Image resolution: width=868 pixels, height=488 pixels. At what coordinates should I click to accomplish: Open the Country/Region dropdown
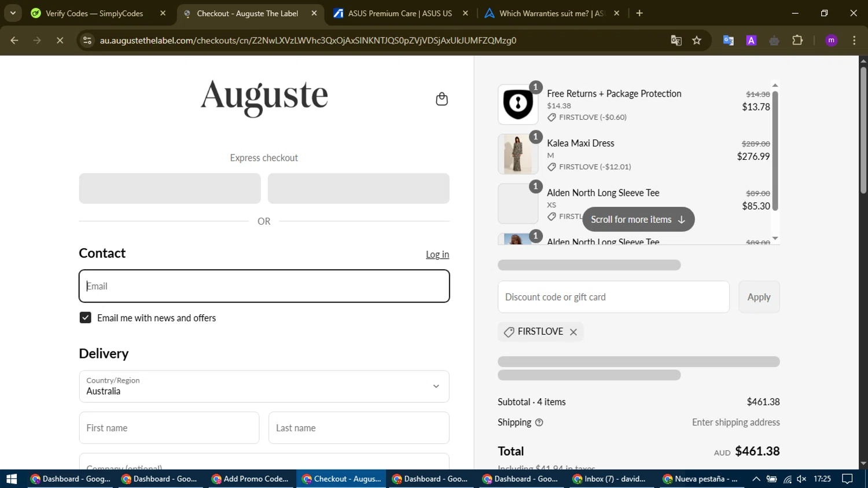pos(264,387)
